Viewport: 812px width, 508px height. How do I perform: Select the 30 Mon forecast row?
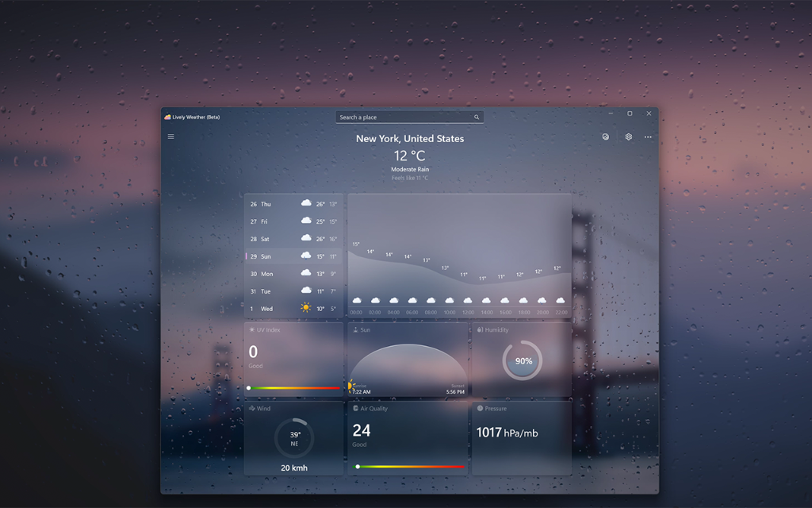coord(293,274)
